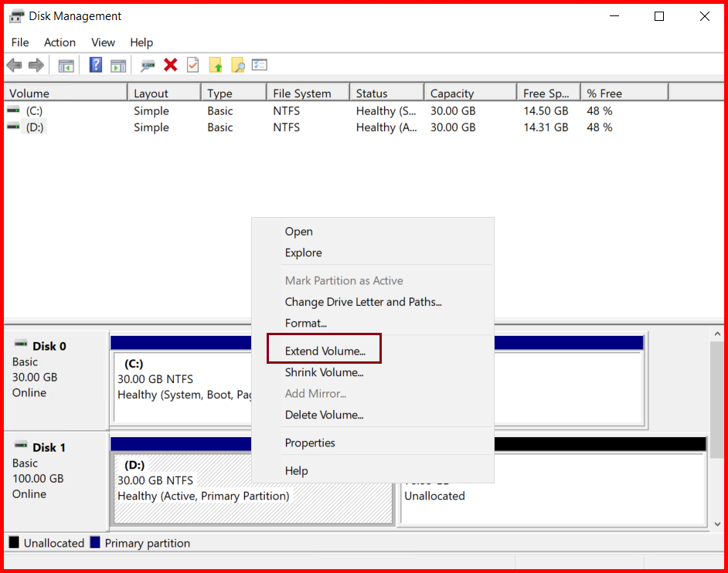This screenshot has width=728, height=573.
Task: Open Help using the question mark toolbar icon
Action: pos(95,65)
